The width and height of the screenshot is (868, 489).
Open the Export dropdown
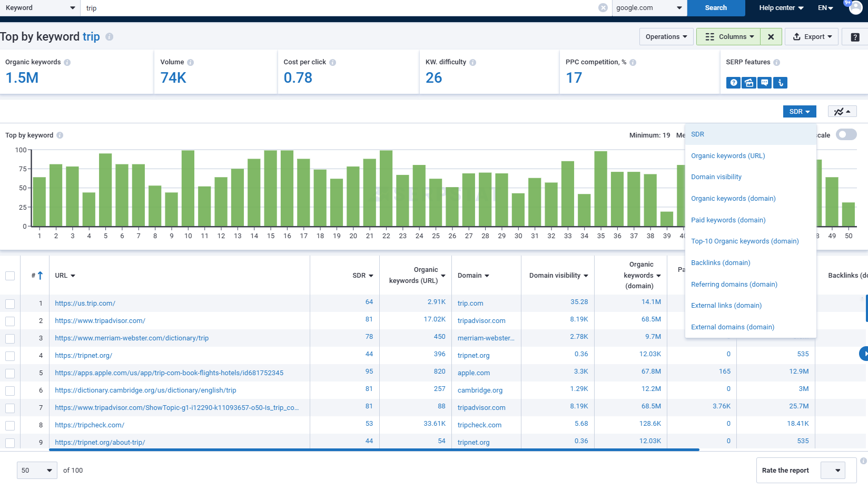[812, 37]
